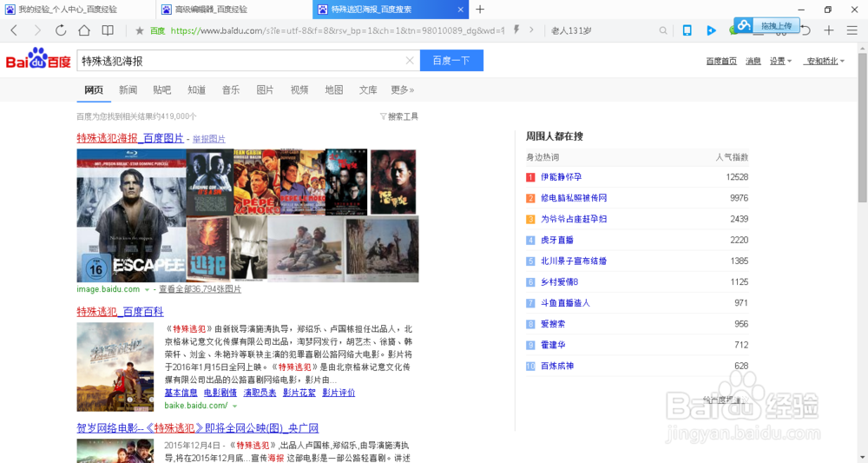The width and height of the screenshot is (868, 463).
Task: Open the 电影剧情 baike sublink
Action: (220, 393)
